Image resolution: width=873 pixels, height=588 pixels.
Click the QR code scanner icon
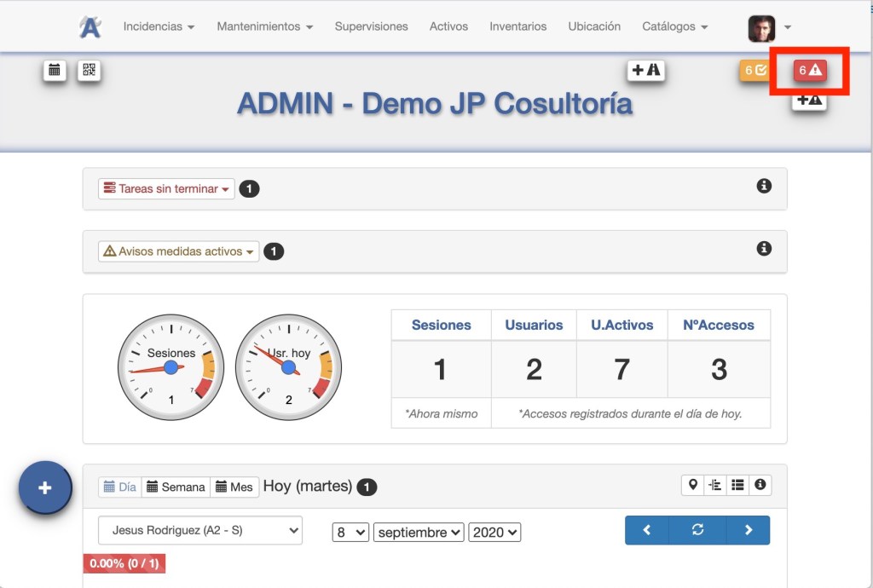pyautogui.click(x=89, y=71)
